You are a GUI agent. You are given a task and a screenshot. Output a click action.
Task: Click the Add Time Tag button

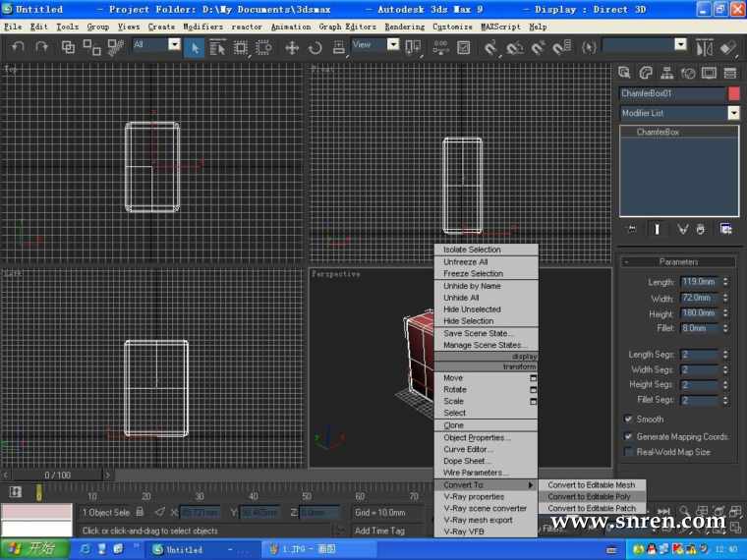[x=379, y=531]
